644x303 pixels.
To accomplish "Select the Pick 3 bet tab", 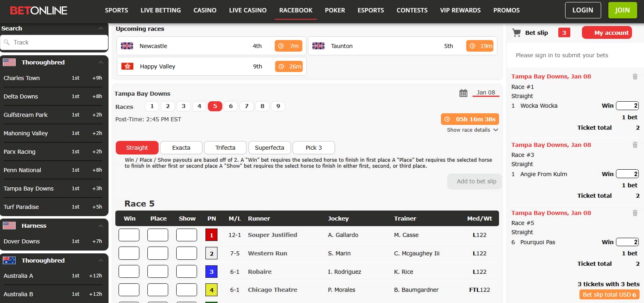I will (x=314, y=148).
